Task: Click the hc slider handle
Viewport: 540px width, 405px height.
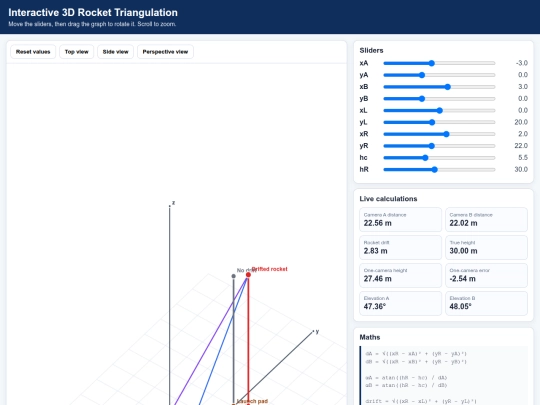Action: (x=425, y=158)
